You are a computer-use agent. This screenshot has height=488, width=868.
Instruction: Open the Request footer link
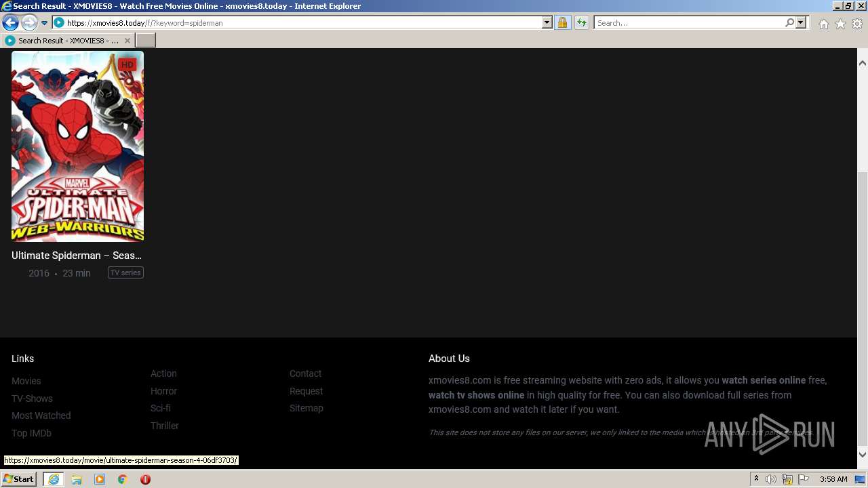point(306,391)
